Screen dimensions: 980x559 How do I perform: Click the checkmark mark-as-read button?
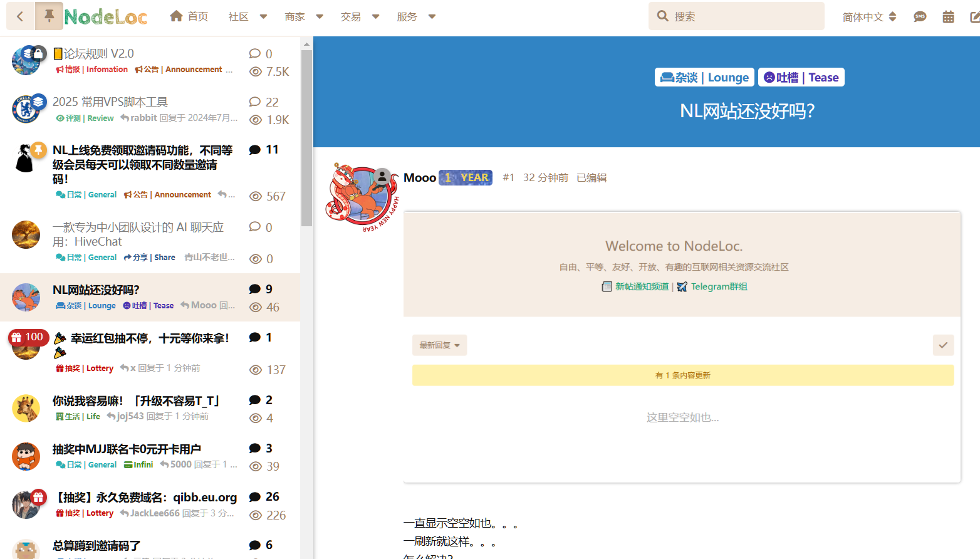pos(943,345)
